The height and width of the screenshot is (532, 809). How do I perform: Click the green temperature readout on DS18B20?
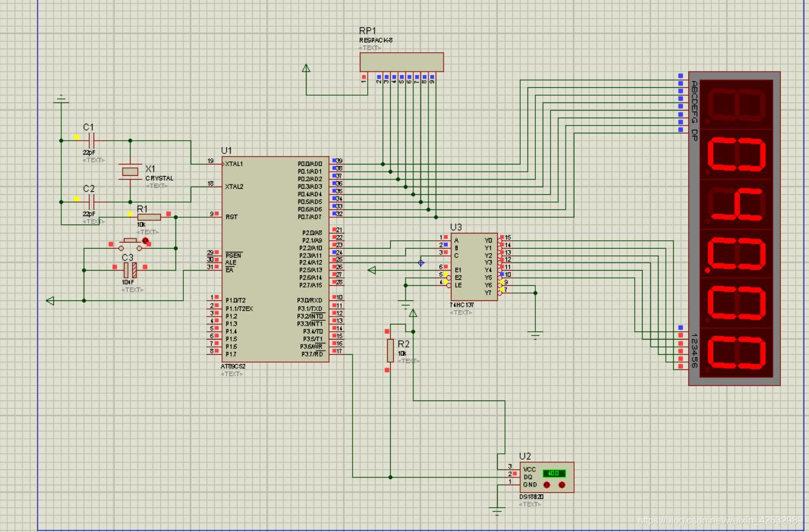(553, 473)
